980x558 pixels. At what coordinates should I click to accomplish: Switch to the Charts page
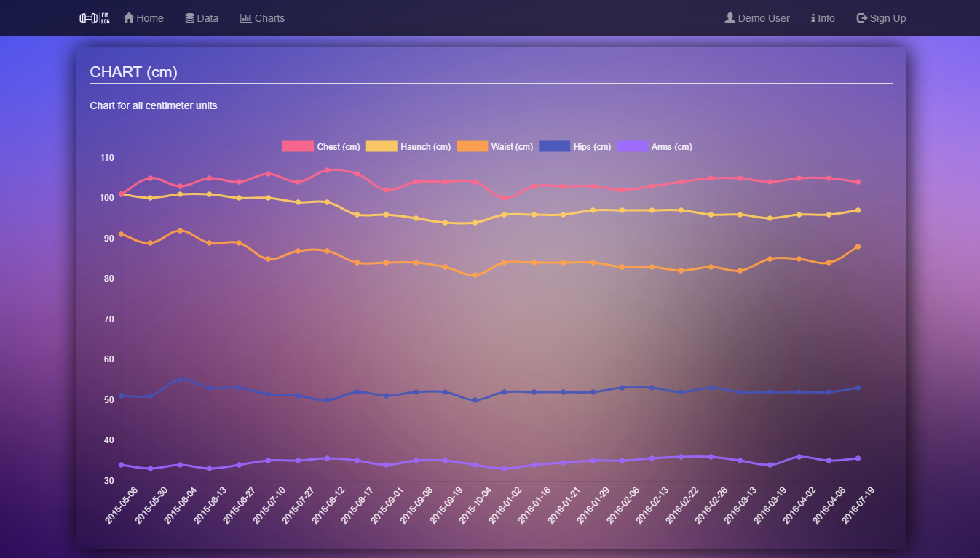click(x=262, y=17)
